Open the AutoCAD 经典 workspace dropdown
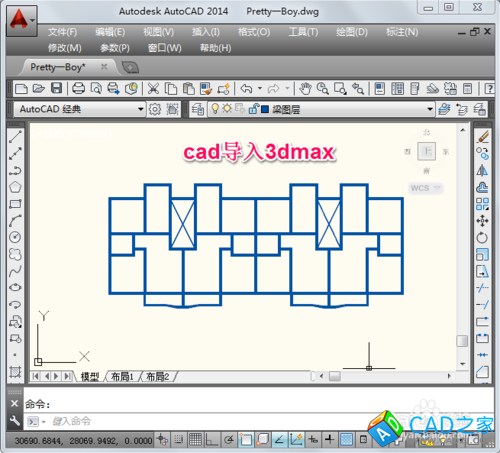 [141, 109]
